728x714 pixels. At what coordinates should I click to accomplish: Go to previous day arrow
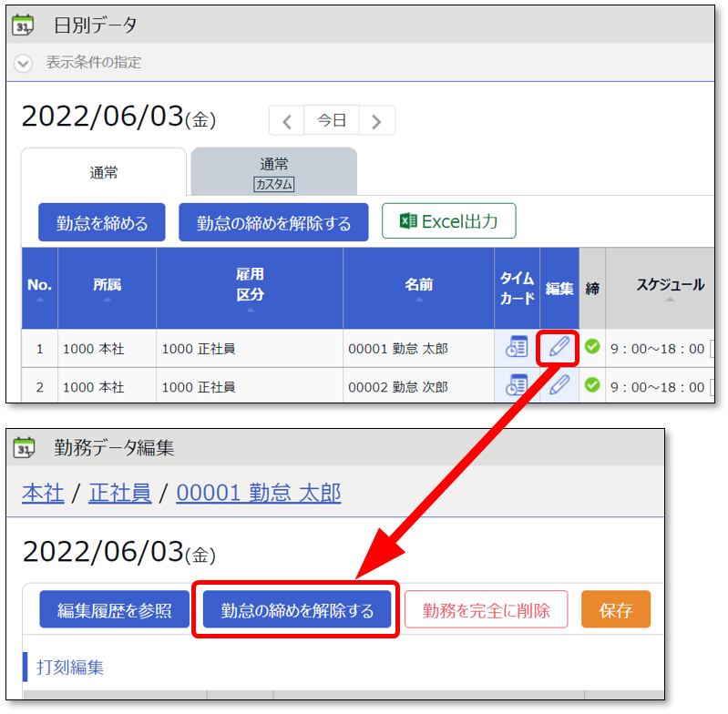pos(287,120)
